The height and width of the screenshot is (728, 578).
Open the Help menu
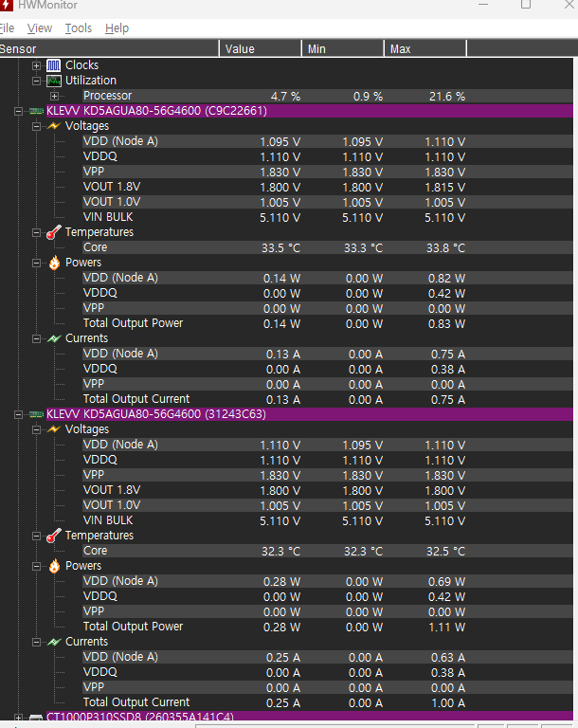[x=117, y=28]
